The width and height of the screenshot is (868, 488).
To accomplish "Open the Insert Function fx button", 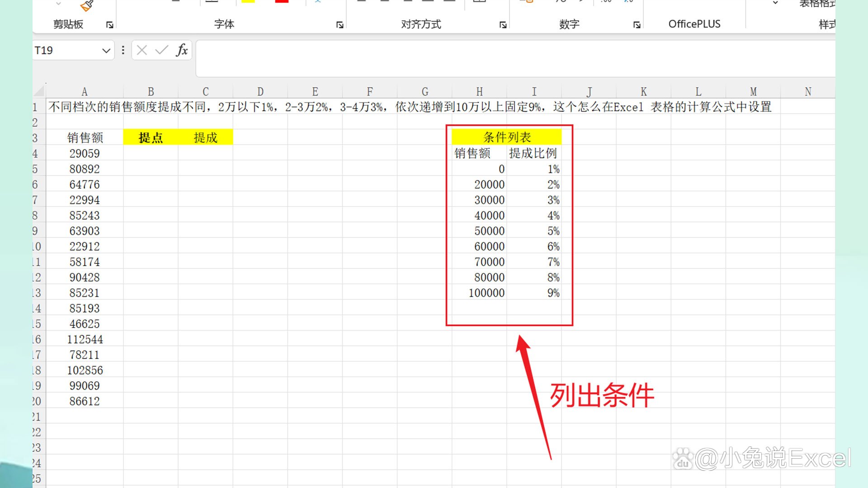I will (182, 50).
